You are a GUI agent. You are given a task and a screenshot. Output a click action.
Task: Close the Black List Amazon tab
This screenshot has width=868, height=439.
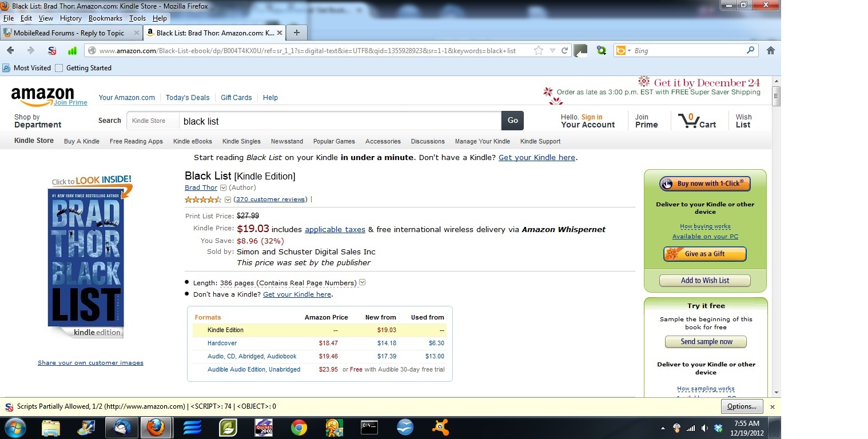[280, 33]
